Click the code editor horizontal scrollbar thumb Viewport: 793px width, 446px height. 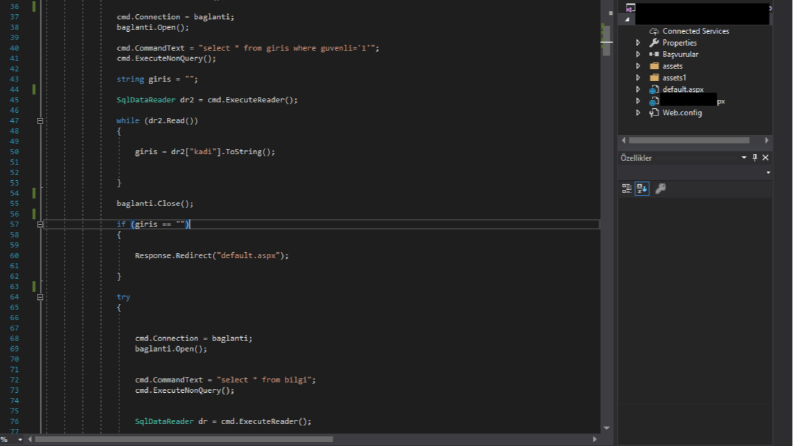click(x=184, y=439)
